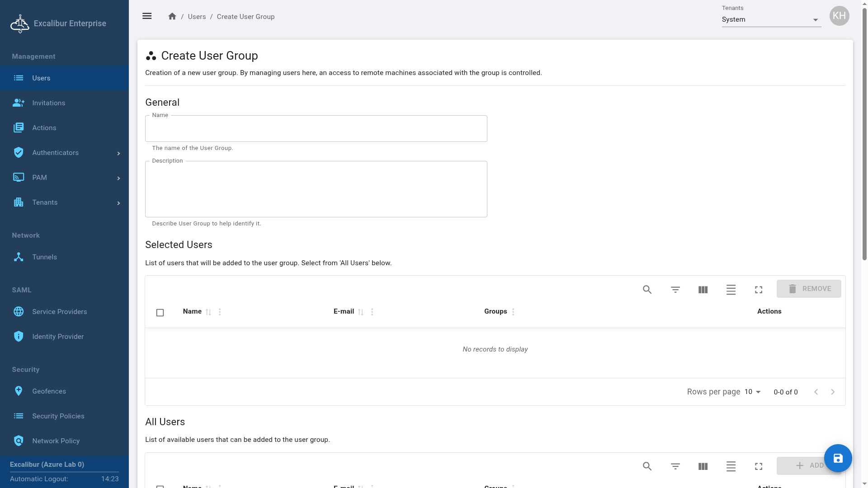Image resolution: width=868 pixels, height=488 pixels.
Task: Click into the Name input field
Action: (x=316, y=129)
